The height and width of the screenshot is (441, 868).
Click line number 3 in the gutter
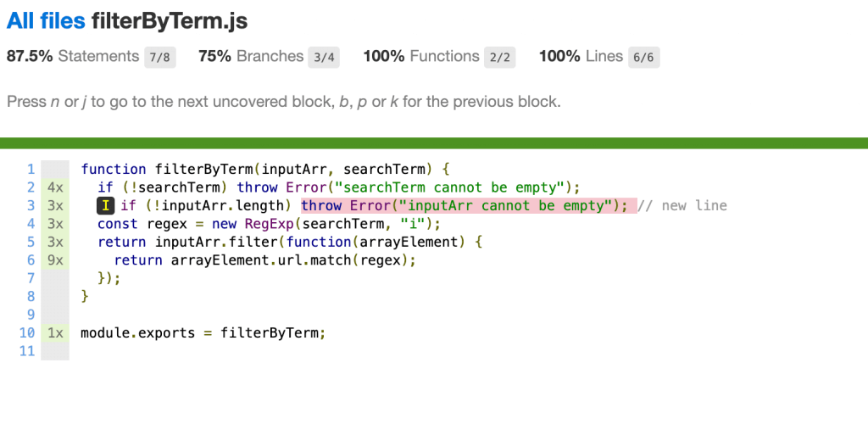tap(31, 206)
